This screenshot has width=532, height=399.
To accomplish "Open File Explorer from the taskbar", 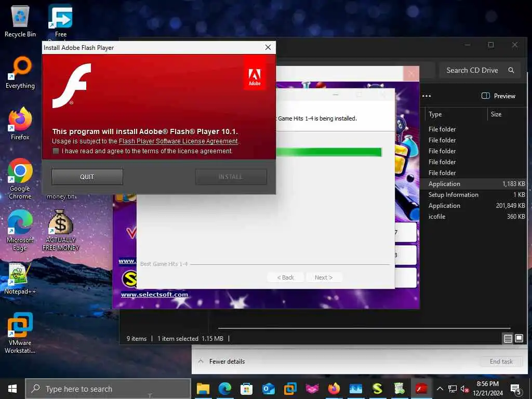I will [203, 389].
